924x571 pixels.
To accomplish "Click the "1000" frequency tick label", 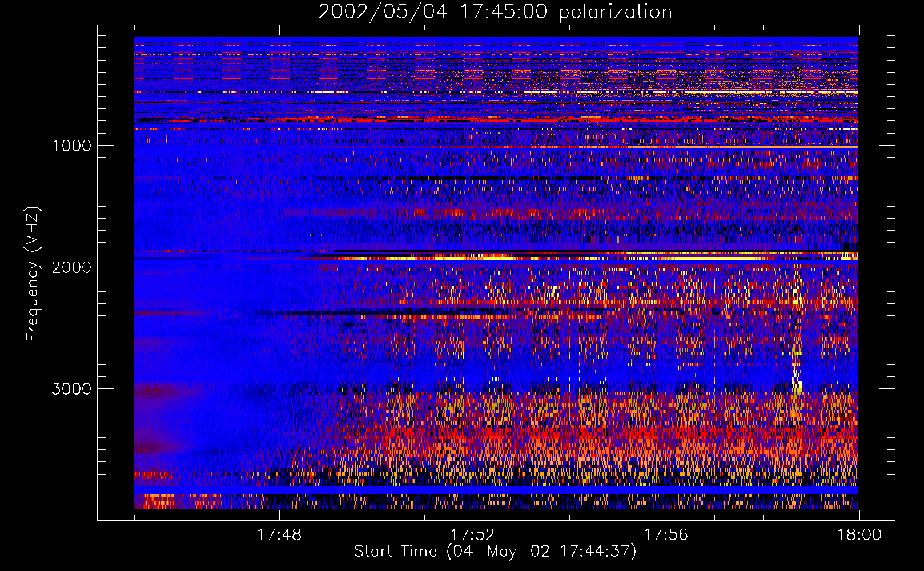I will tap(71, 146).
